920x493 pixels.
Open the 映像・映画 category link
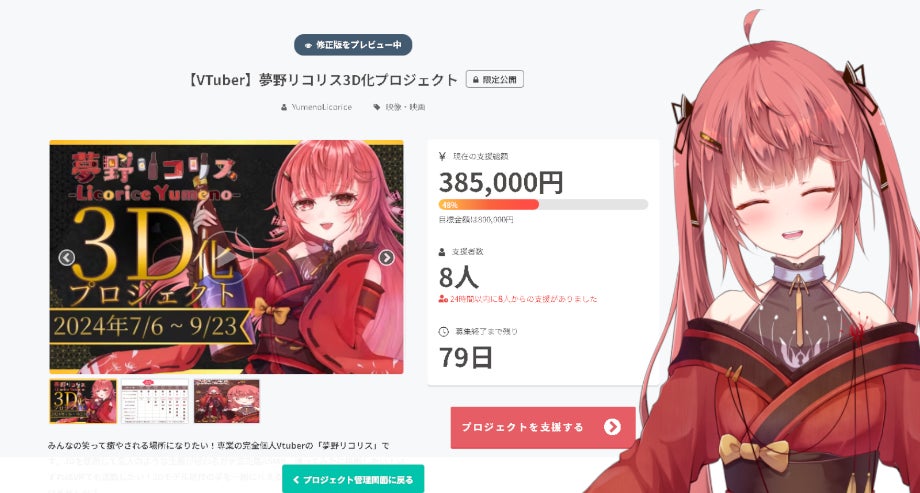coord(405,107)
